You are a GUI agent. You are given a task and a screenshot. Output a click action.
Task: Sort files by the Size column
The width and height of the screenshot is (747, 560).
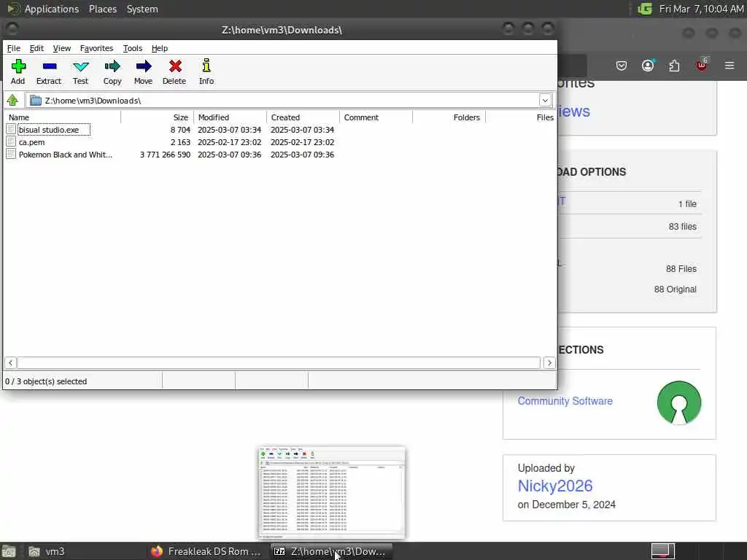pyautogui.click(x=158, y=117)
